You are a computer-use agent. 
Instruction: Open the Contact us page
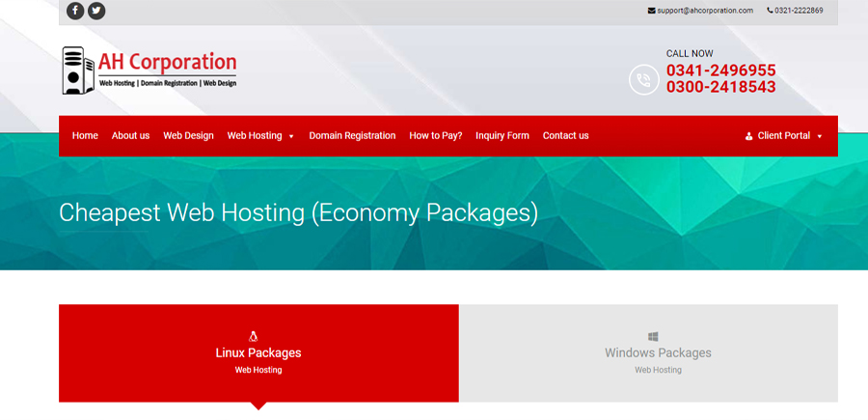pos(566,136)
